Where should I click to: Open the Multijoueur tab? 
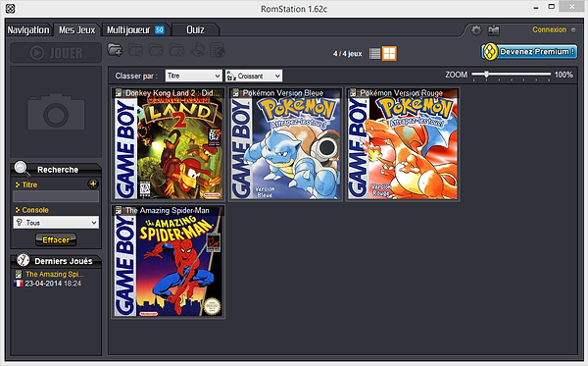point(135,30)
